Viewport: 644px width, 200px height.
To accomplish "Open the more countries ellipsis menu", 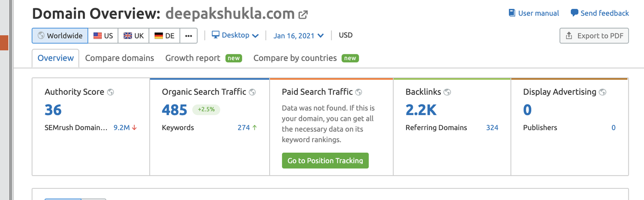I will pyautogui.click(x=188, y=36).
